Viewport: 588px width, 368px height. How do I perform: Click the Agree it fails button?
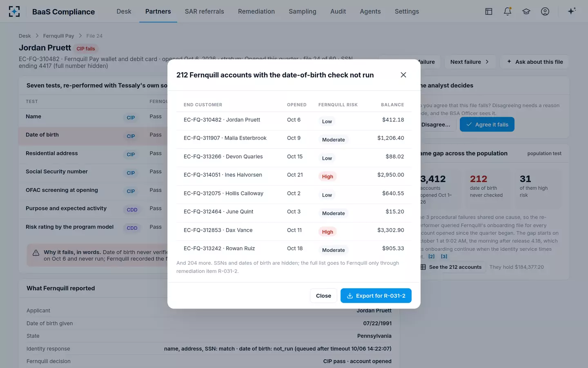coord(487,124)
